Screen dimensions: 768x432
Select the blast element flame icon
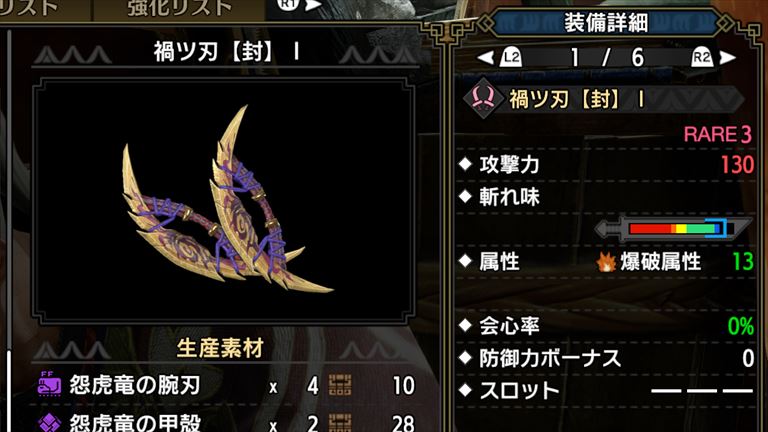click(x=606, y=262)
